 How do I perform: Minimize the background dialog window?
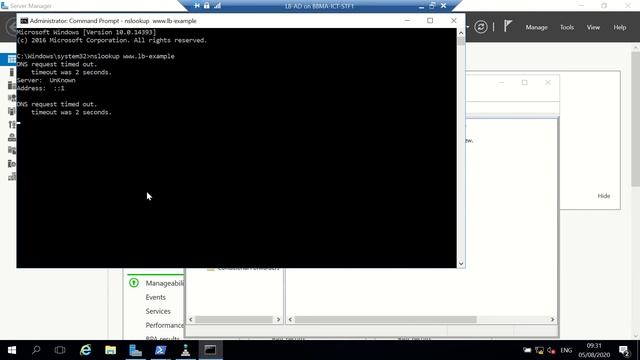(x=501, y=82)
